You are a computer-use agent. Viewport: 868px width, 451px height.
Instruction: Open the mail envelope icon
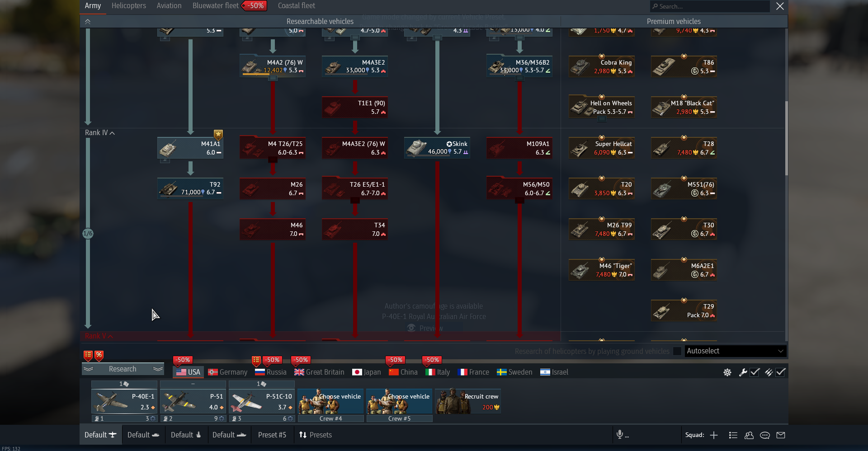coord(781,435)
